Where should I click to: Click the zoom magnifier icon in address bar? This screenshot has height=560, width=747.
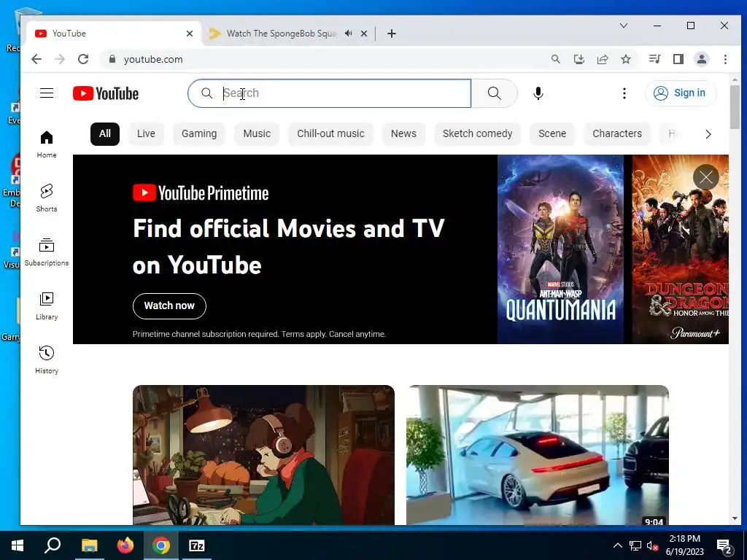pyautogui.click(x=555, y=59)
